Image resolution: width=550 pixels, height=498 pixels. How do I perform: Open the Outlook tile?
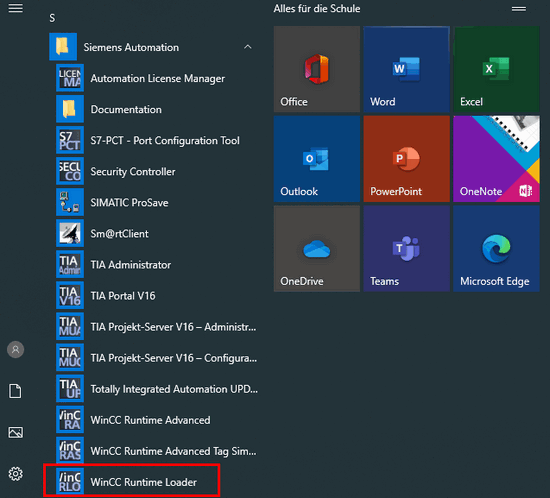[317, 159]
